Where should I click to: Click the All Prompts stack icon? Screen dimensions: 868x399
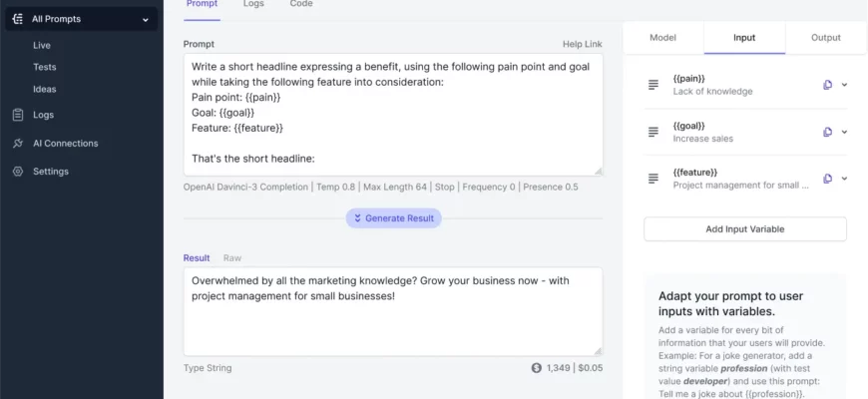18,19
